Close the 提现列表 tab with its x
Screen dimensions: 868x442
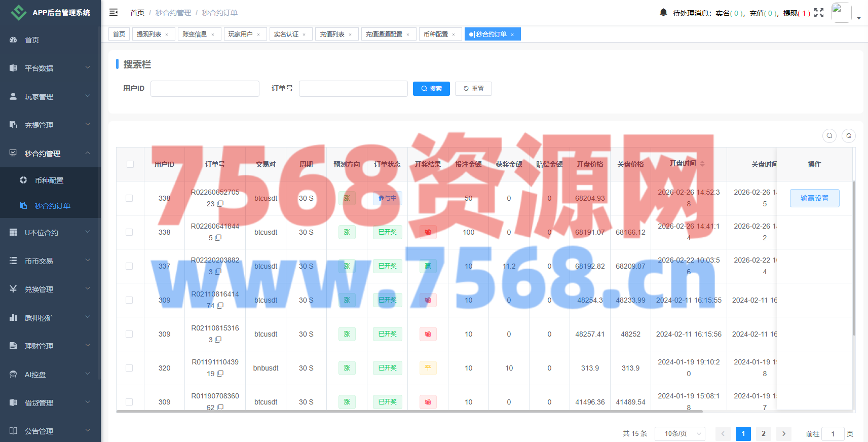[167, 34]
